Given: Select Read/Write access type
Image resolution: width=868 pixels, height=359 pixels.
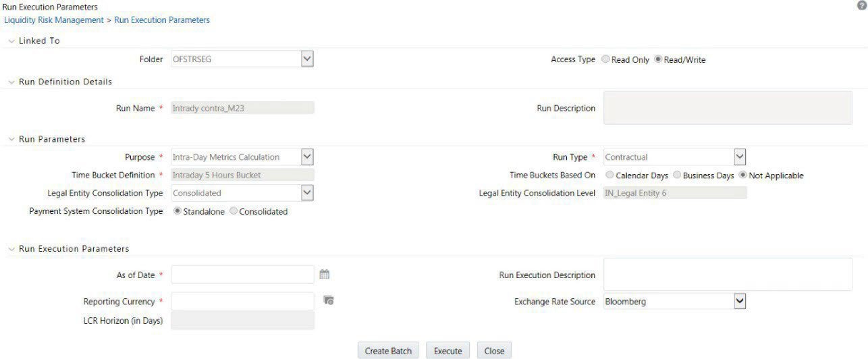Looking at the screenshot, I should [x=658, y=59].
